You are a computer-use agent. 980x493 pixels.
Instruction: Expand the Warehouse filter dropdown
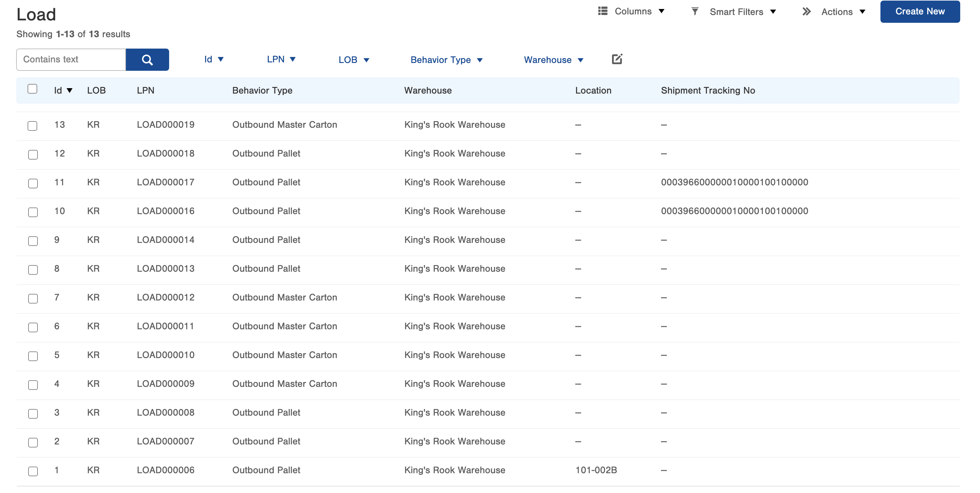[554, 60]
